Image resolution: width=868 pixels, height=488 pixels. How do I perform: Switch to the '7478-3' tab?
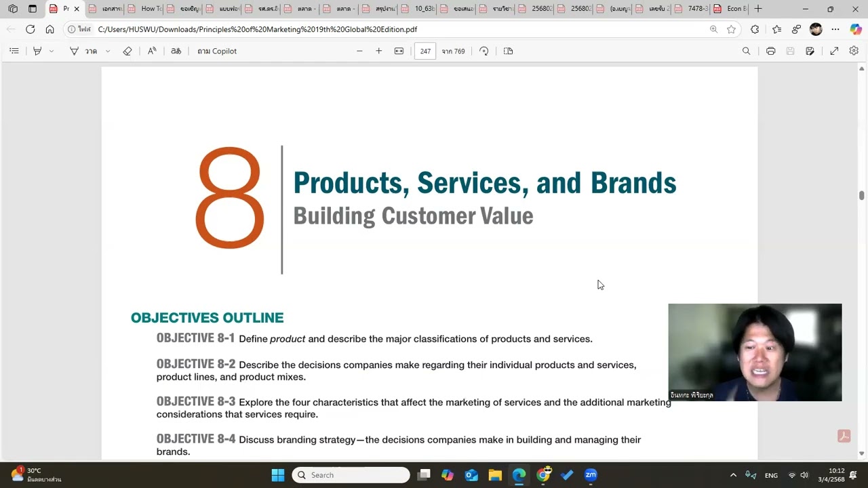point(690,9)
